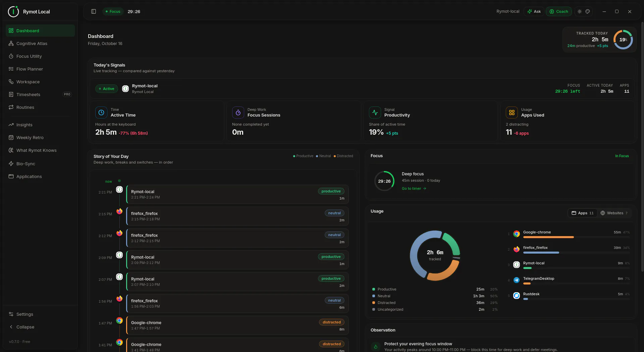Screen dimensions: 644x352
Task: Open the Rymot-local 2:21 PM timeline entry
Action: (x=237, y=194)
